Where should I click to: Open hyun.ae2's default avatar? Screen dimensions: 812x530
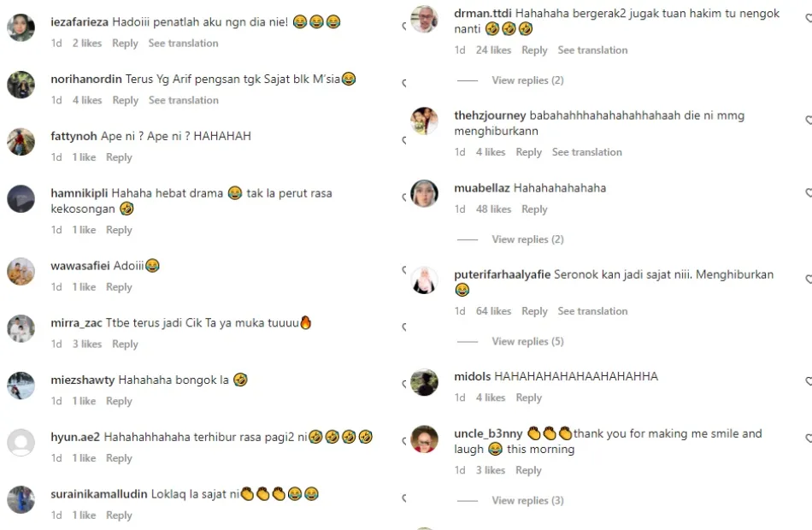pos(21,443)
